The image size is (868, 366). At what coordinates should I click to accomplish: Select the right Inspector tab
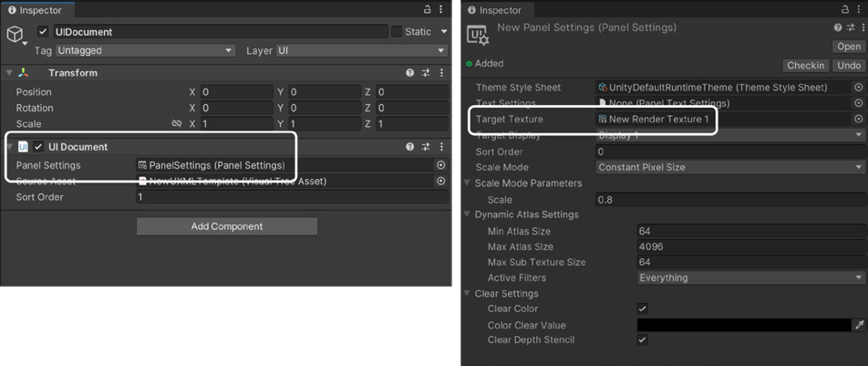[495, 10]
